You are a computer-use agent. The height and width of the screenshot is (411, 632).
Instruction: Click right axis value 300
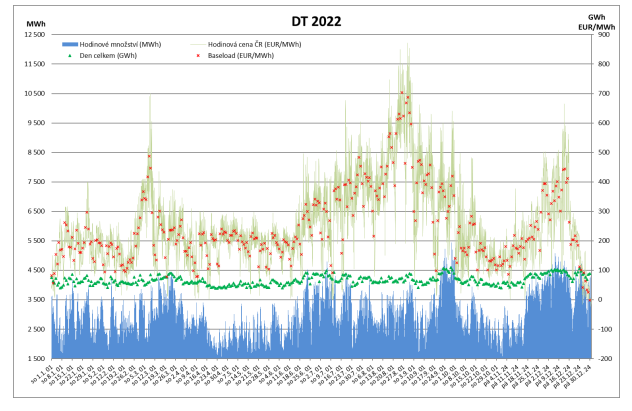604,211
